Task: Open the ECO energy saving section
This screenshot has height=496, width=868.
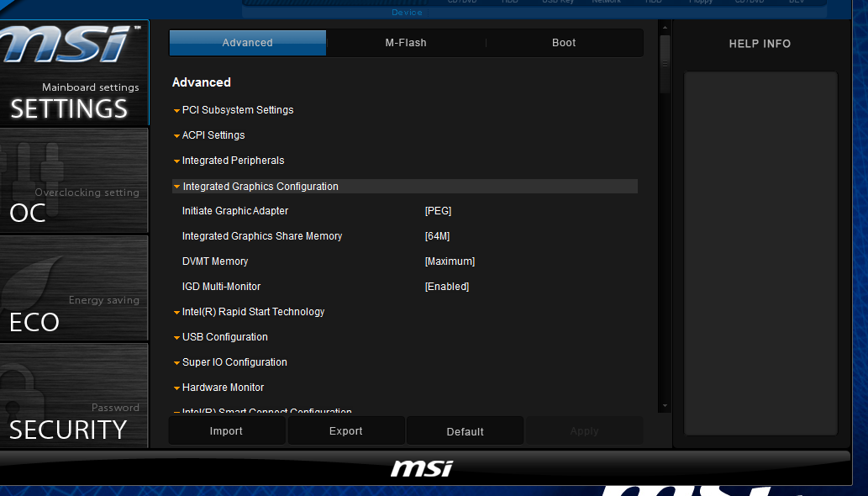Action: tap(74, 288)
